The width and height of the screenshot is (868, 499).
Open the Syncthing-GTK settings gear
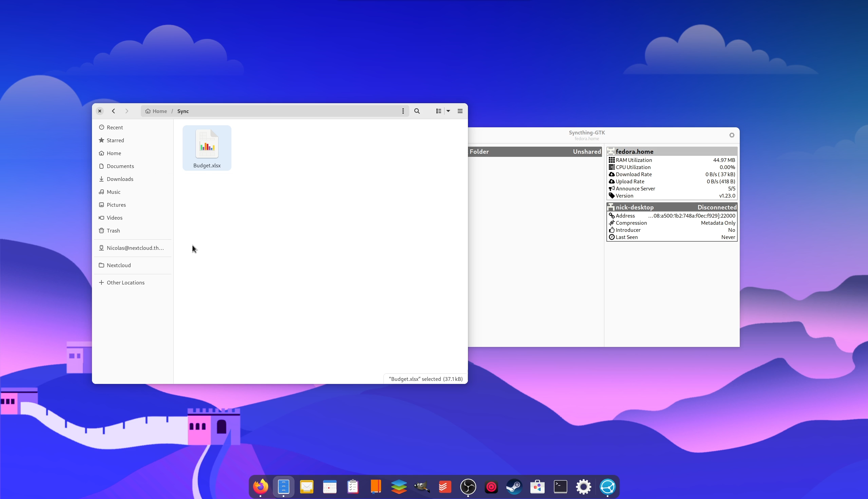click(732, 135)
